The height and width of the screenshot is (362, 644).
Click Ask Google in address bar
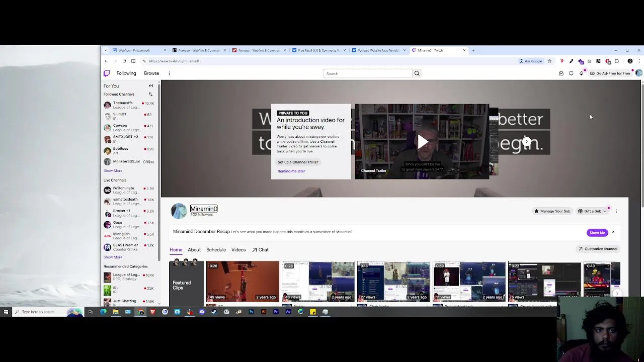point(531,61)
